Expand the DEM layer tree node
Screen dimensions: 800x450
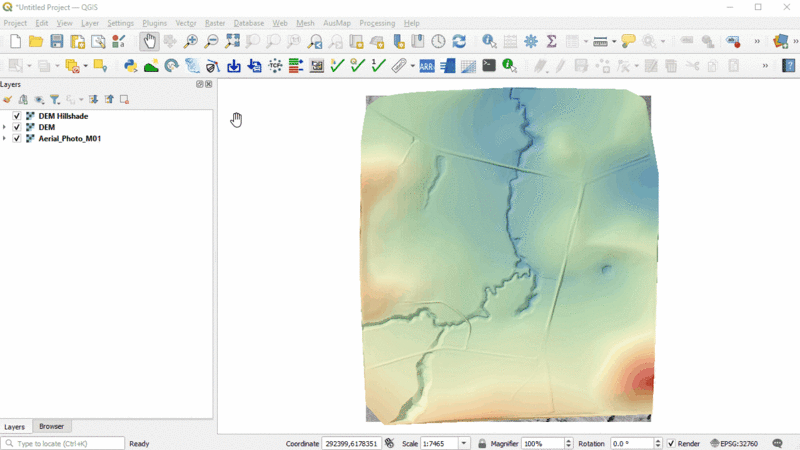pos(5,127)
